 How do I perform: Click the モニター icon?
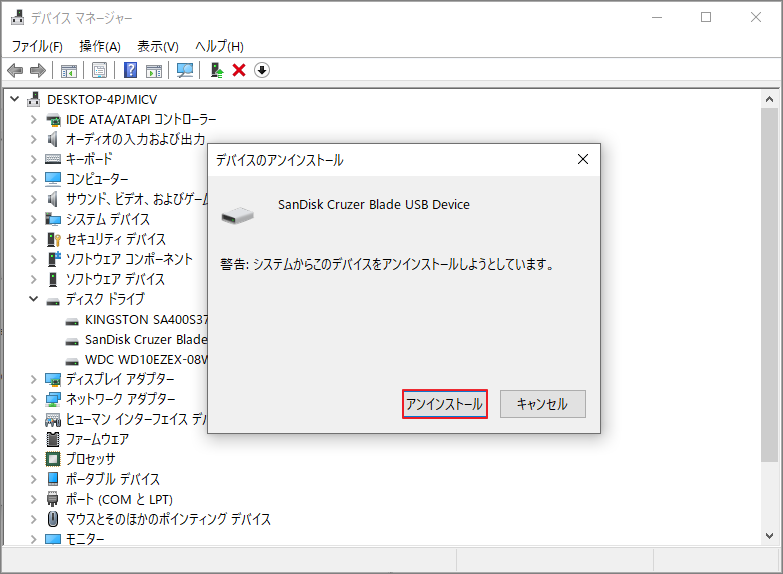point(53,539)
